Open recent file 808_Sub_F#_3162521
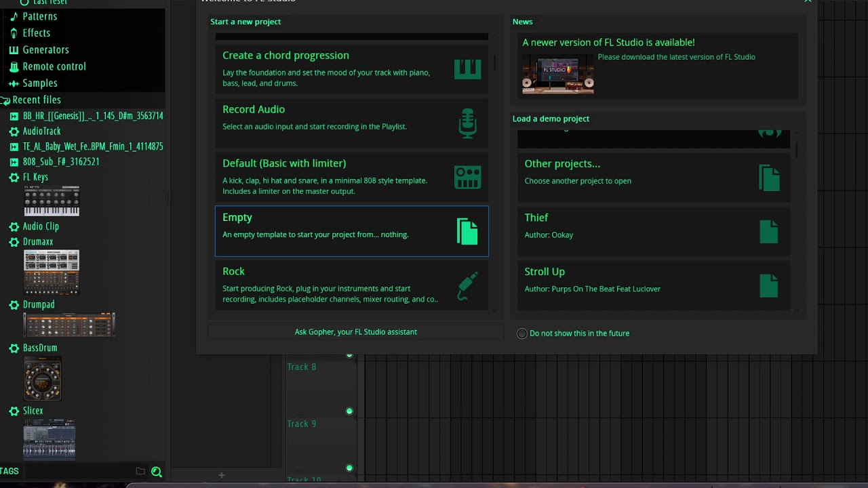This screenshot has height=488, width=868. [x=61, y=162]
